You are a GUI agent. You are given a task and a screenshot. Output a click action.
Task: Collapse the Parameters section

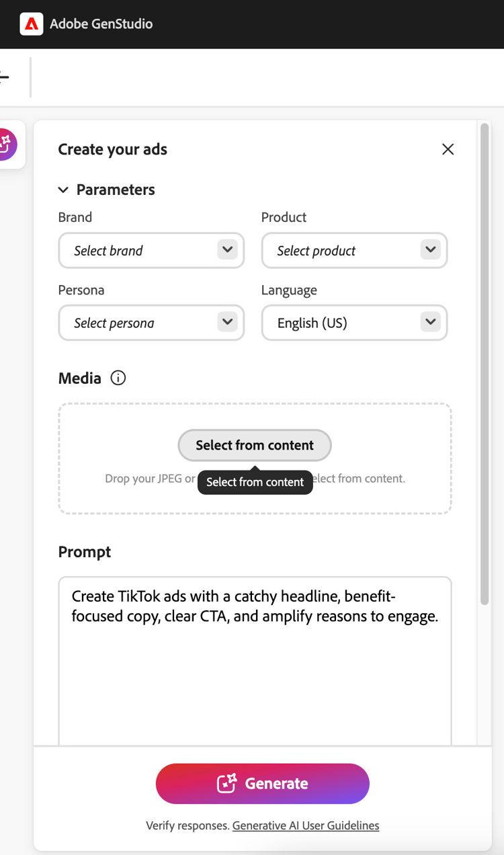(63, 190)
